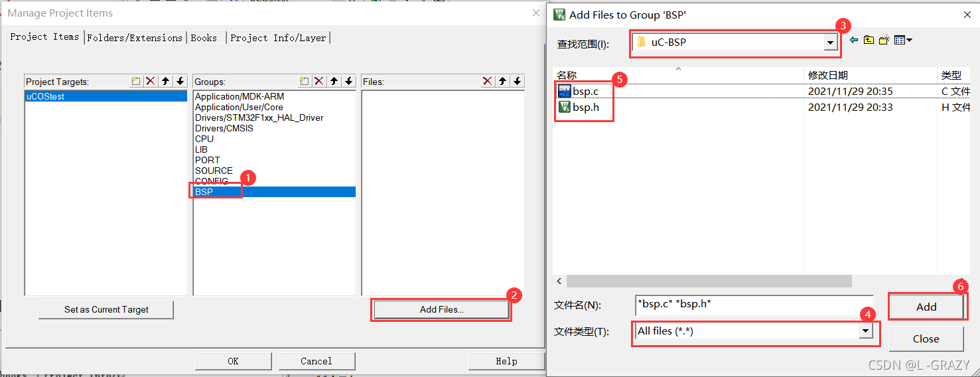Delete file red X in Files

pos(488,81)
